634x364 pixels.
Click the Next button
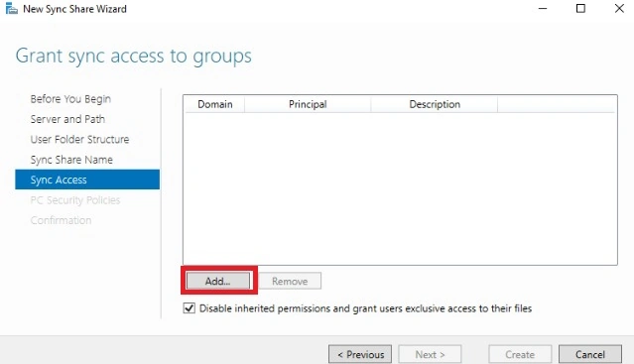click(x=430, y=354)
